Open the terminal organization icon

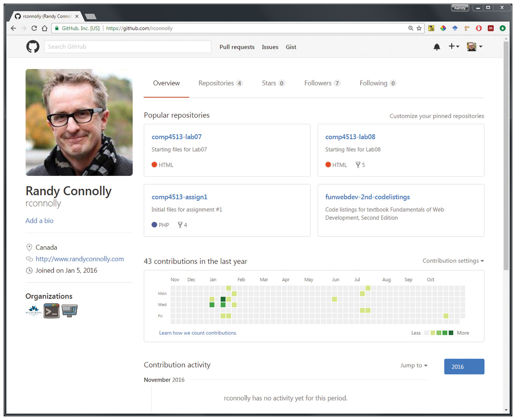coord(52,310)
